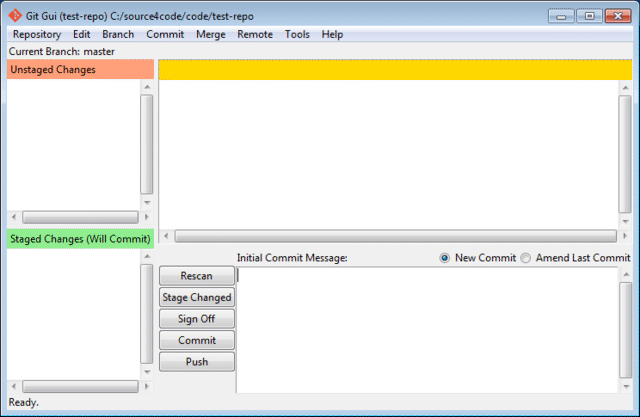Click the yellow diff header bar
This screenshot has width=640, height=417.
click(x=395, y=70)
